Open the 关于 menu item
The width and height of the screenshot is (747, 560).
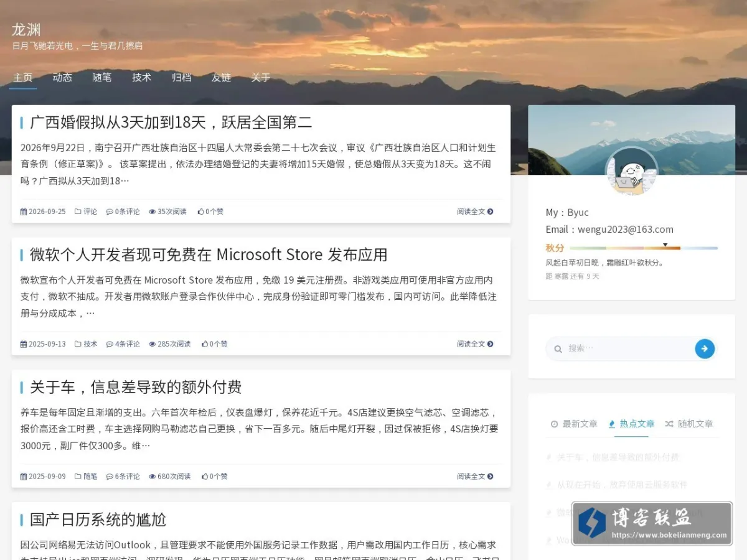point(261,78)
